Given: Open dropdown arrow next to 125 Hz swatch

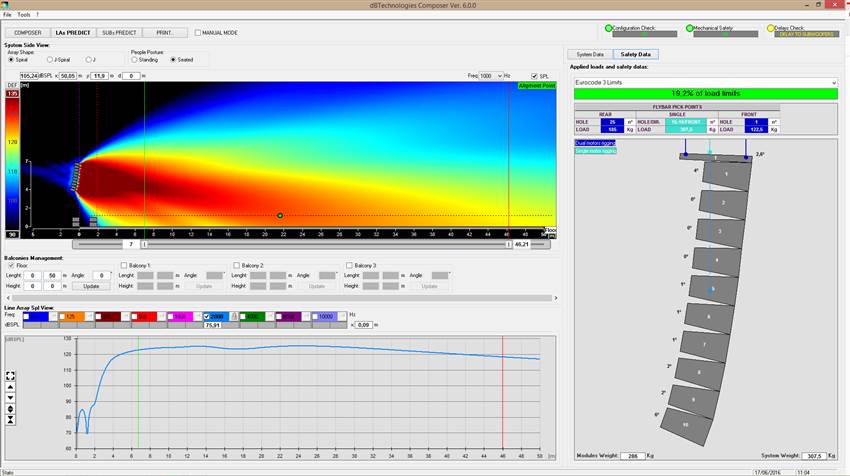Looking at the screenshot, I should 89,317.
